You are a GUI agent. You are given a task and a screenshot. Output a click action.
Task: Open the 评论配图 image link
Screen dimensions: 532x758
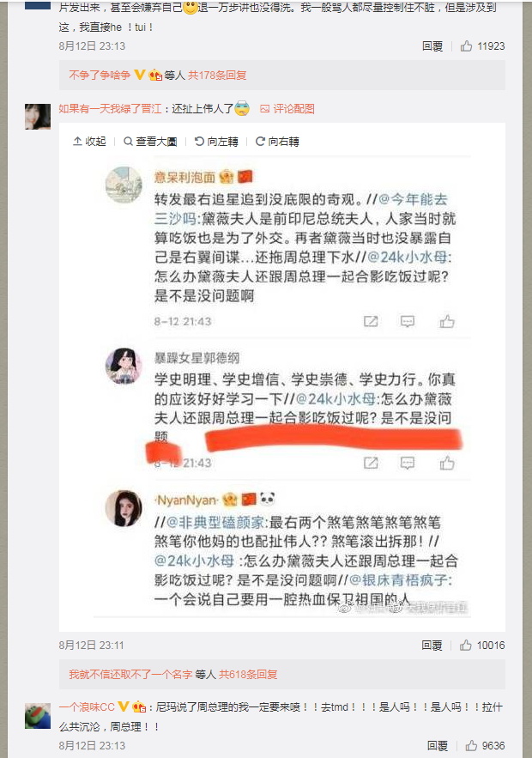[287, 109]
